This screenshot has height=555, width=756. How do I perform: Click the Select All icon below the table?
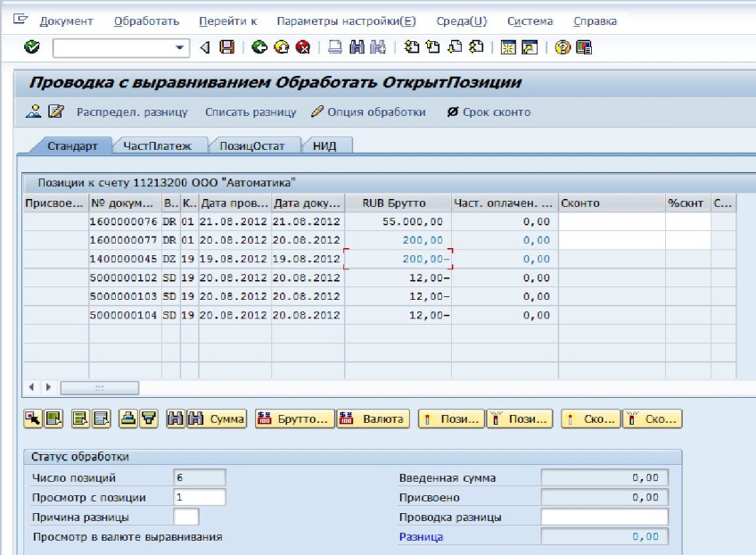(78, 418)
